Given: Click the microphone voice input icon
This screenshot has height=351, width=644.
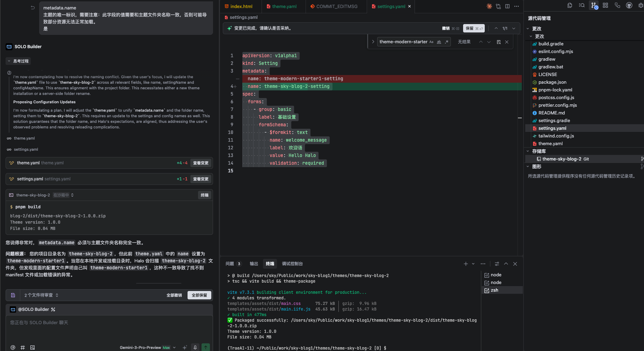Looking at the screenshot, I should coord(195,347).
